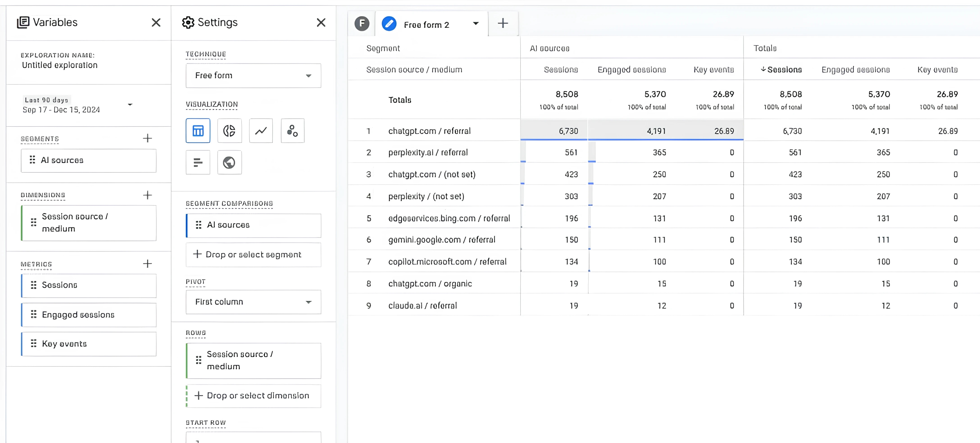Click the F tab avatar icon
The image size is (980, 443).
click(362, 23)
